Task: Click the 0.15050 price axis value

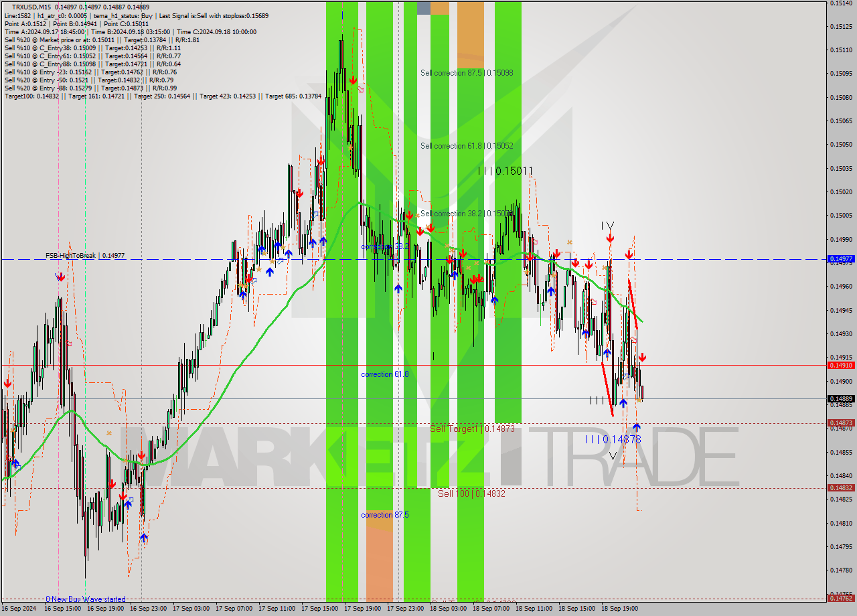Action: tap(841, 145)
